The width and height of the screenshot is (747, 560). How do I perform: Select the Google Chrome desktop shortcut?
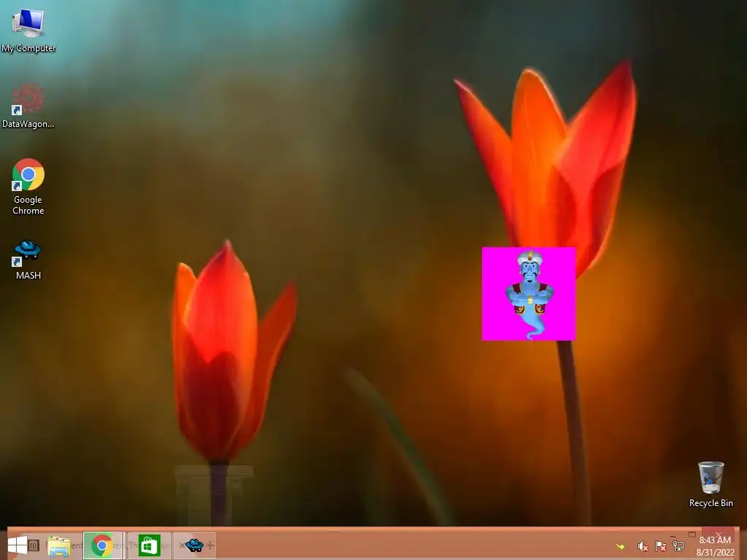(28, 187)
